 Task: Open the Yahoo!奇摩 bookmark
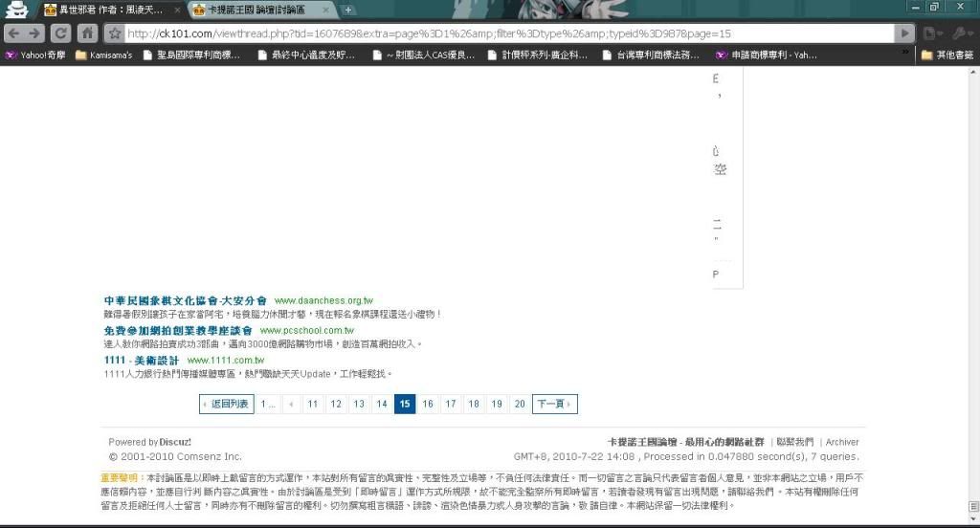coord(35,55)
